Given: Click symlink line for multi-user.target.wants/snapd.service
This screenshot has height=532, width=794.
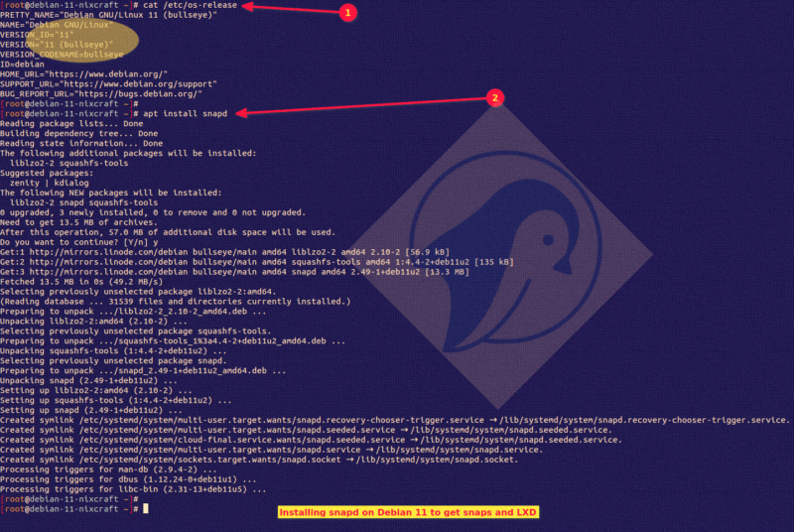Looking at the screenshot, I should click(x=272, y=450).
